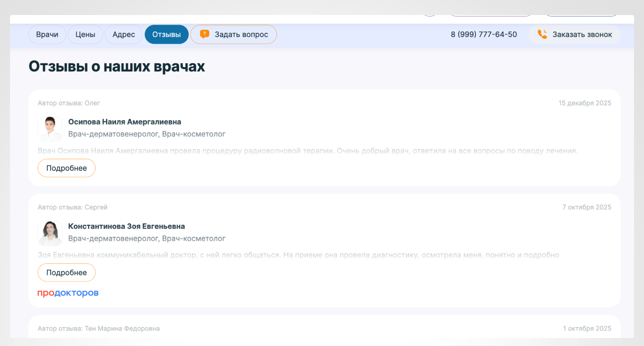
Task: Click review text starting Врач Осипова Наиля
Action: 308,150
